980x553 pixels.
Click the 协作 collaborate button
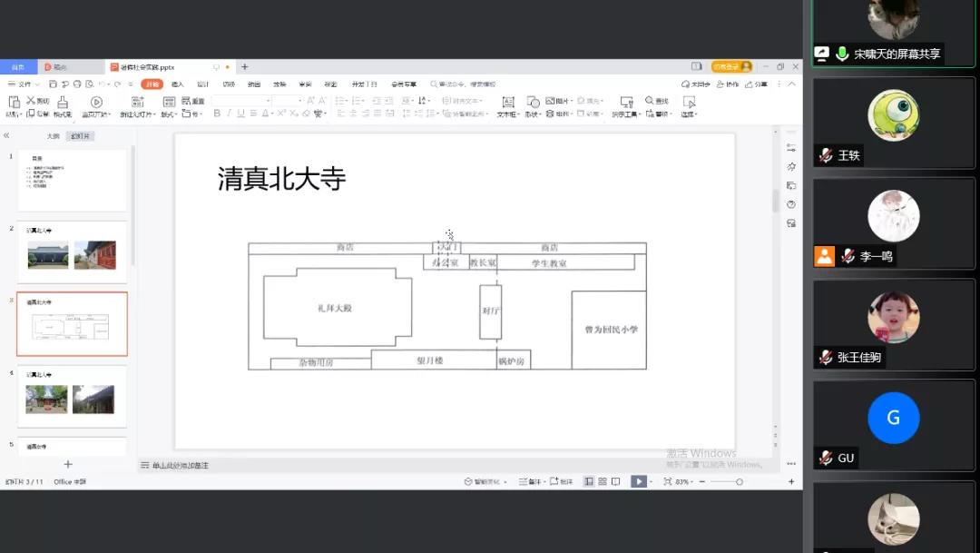pos(728,84)
